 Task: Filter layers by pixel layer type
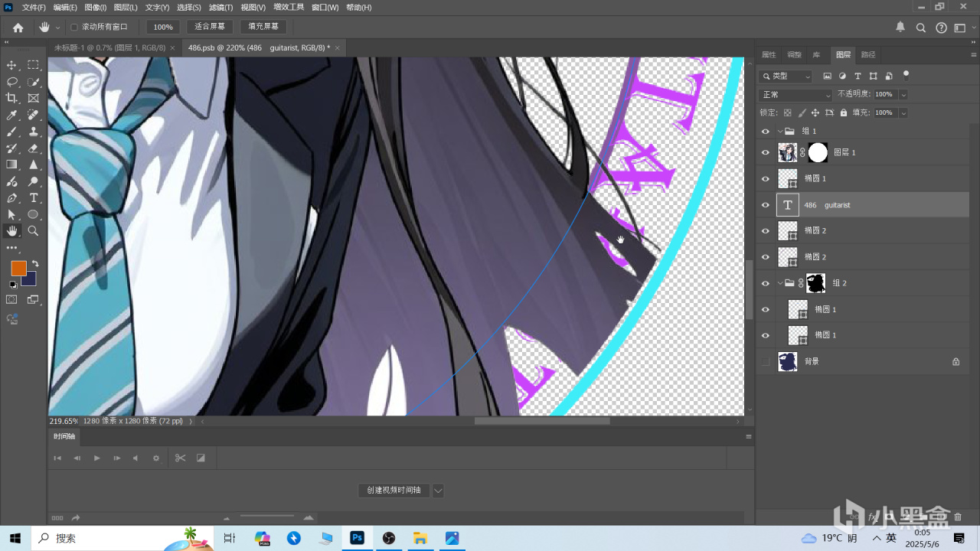[827, 76]
